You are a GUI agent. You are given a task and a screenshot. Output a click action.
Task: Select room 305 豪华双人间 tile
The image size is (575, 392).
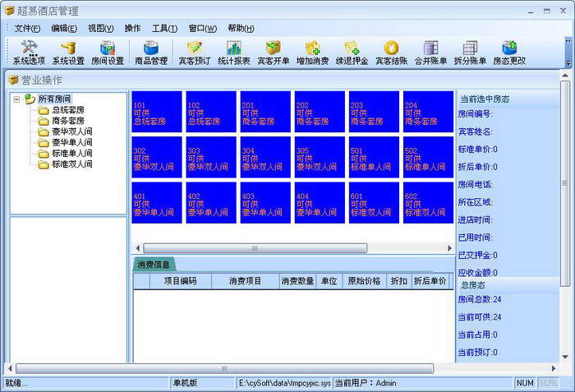pyautogui.click(x=320, y=158)
